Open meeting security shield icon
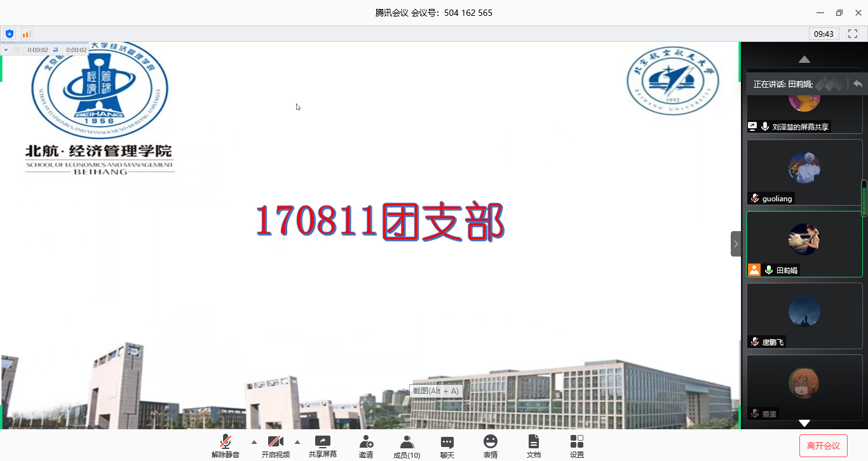 [10, 34]
